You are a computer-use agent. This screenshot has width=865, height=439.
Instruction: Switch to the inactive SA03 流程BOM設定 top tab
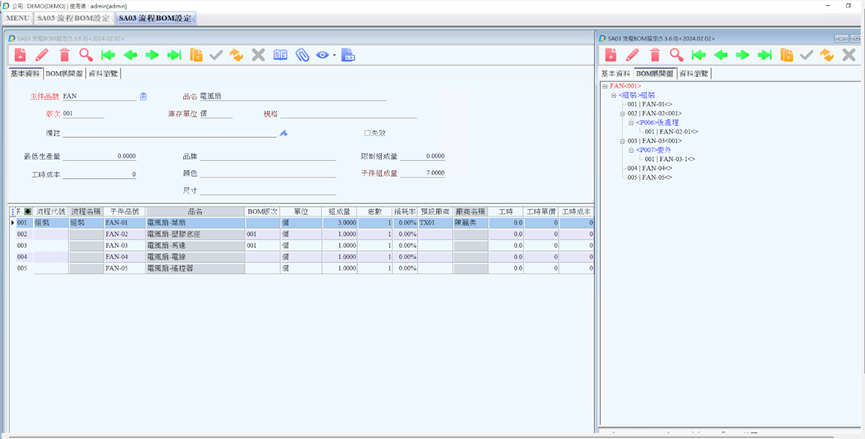click(73, 18)
